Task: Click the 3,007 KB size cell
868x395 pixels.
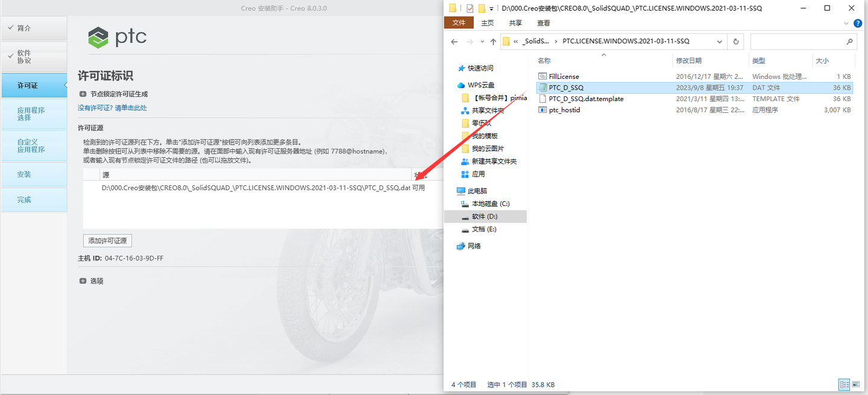Action: (837, 110)
